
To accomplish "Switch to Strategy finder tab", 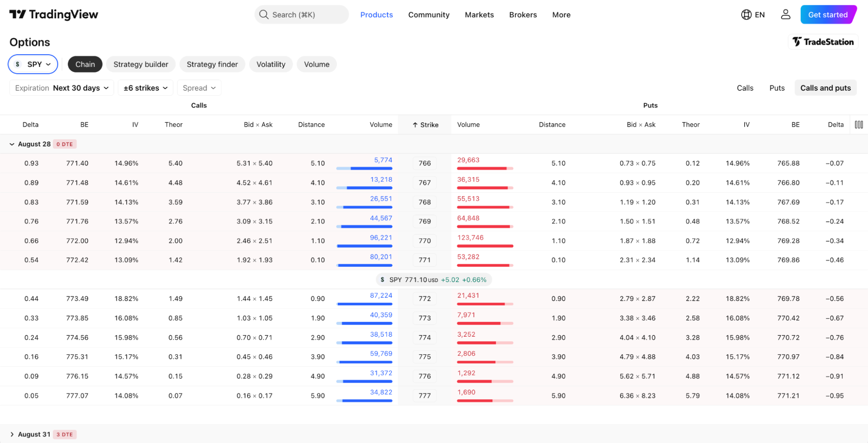I will coord(212,64).
